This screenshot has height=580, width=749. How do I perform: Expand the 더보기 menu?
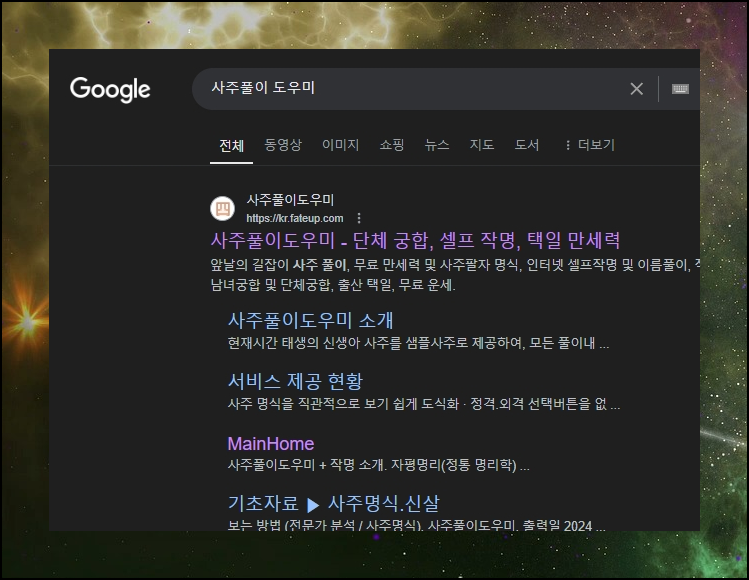(590, 145)
